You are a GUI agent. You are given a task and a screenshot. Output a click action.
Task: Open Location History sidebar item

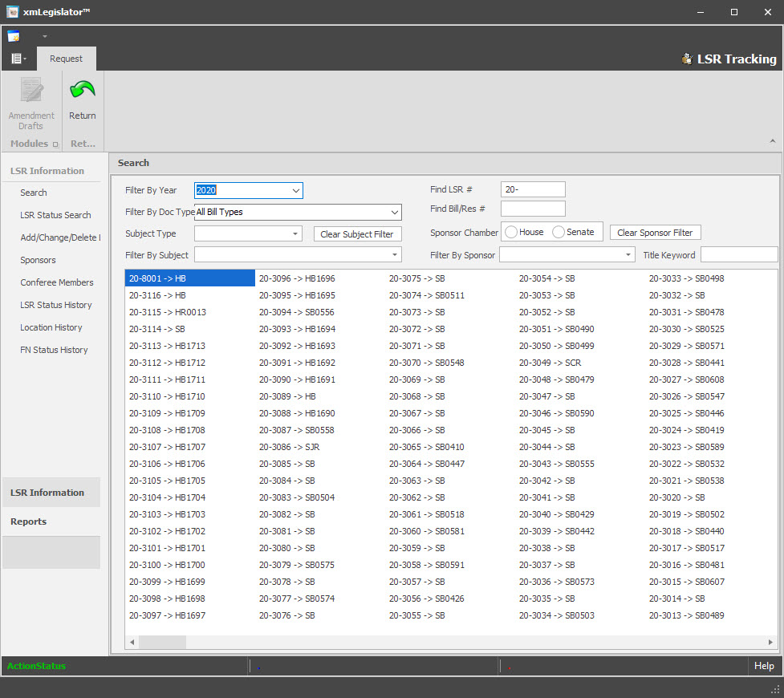point(51,327)
